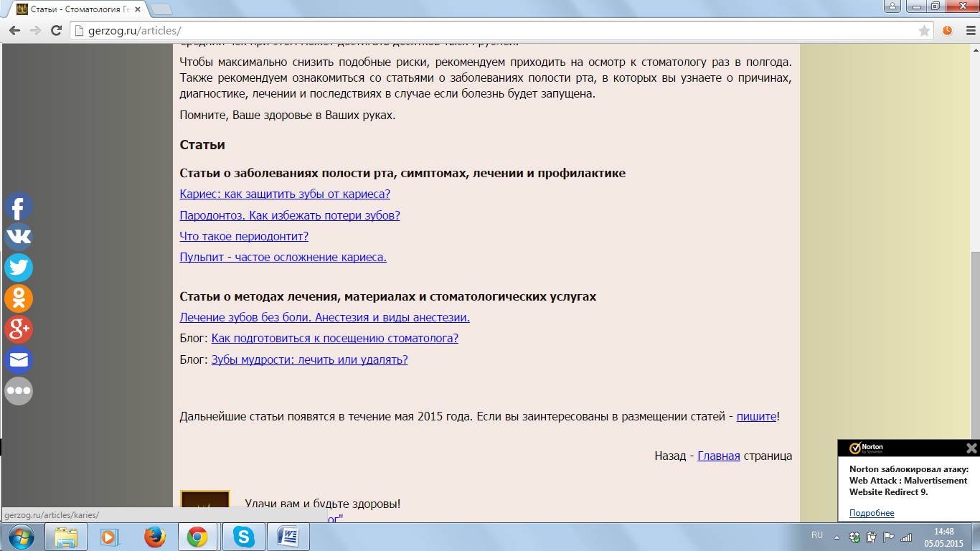Go to the Главная page link
The height and width of the screenshot is (551, 980).
pyautogui.click(x=719, y=456)
